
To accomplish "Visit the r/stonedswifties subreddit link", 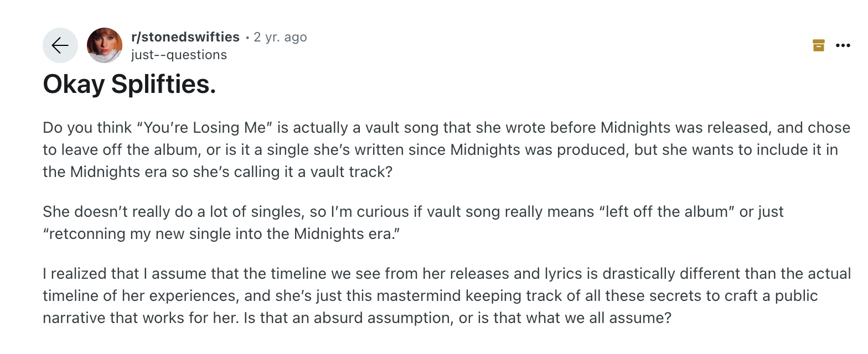I will (x=185, y=37).
